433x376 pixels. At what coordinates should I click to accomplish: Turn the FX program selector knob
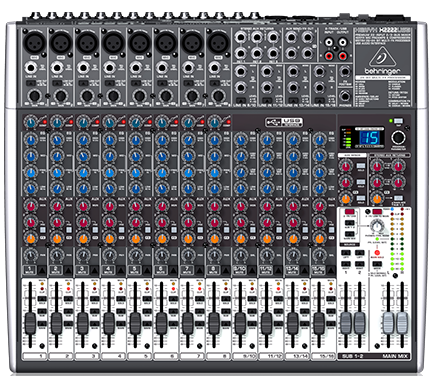[399, 137]
